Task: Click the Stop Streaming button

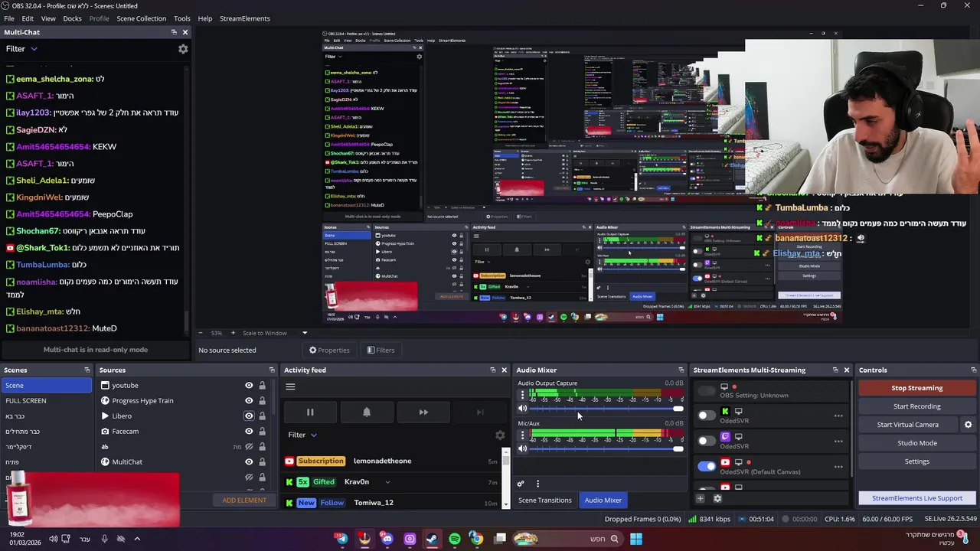Action: pyautogui.click(x=916, y=388)
